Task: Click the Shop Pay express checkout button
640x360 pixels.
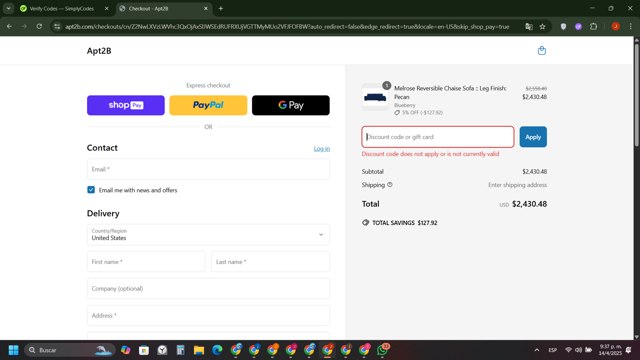Action: (126, 105)
